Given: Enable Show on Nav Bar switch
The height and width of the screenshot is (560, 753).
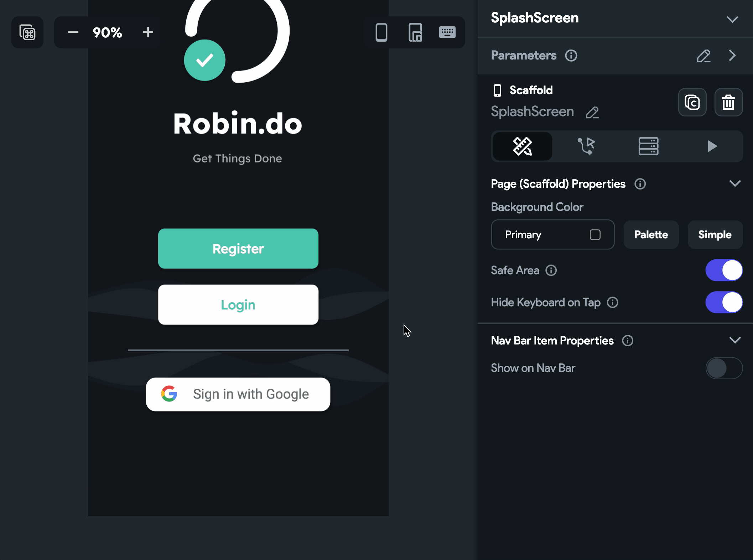Looking at the screenshot, I should (723, 368).
